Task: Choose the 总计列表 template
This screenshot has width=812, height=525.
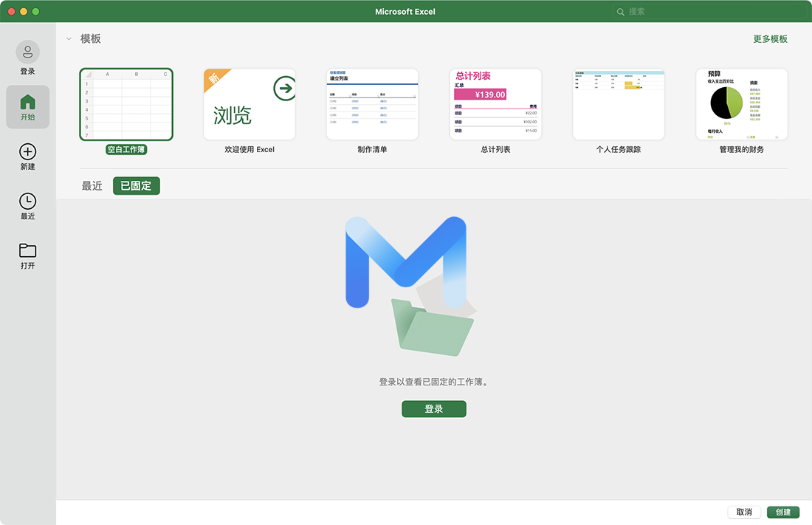Action: 495,104
